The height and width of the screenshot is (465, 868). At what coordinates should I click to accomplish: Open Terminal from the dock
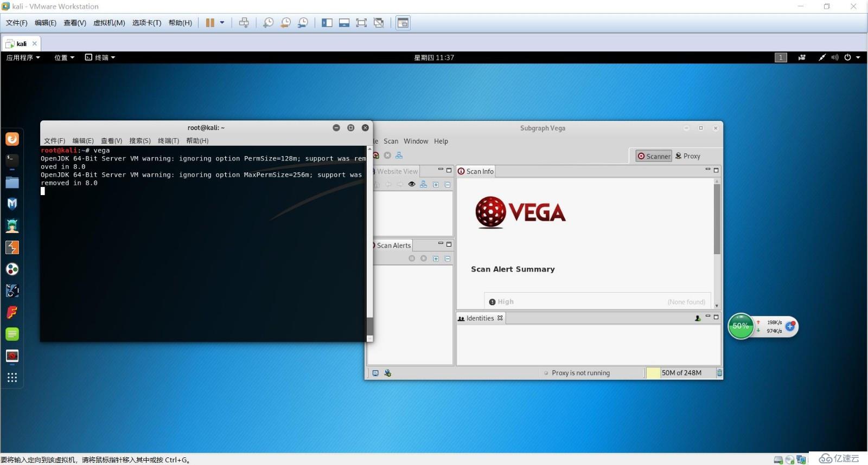(12, 160)
